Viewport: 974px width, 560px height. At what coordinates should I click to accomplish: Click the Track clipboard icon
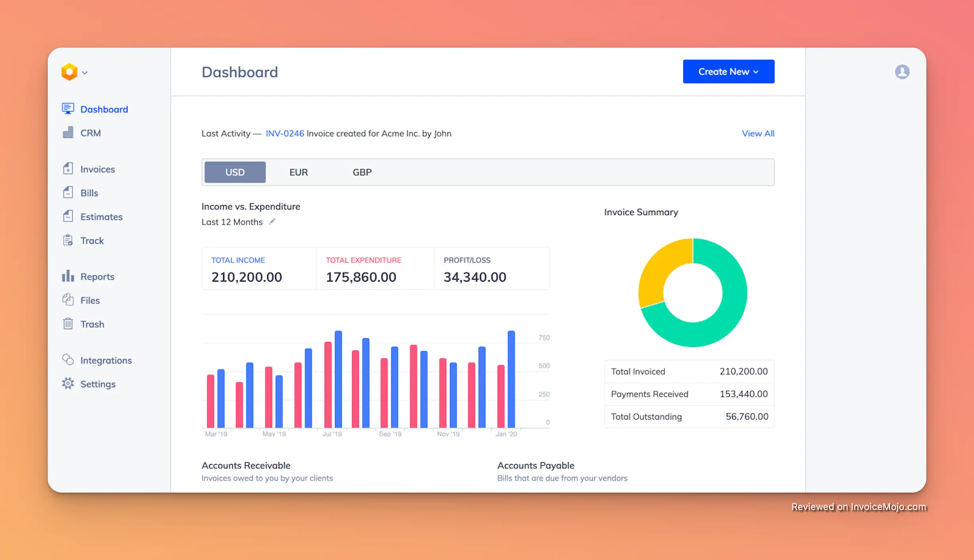[x=68, y=240]
